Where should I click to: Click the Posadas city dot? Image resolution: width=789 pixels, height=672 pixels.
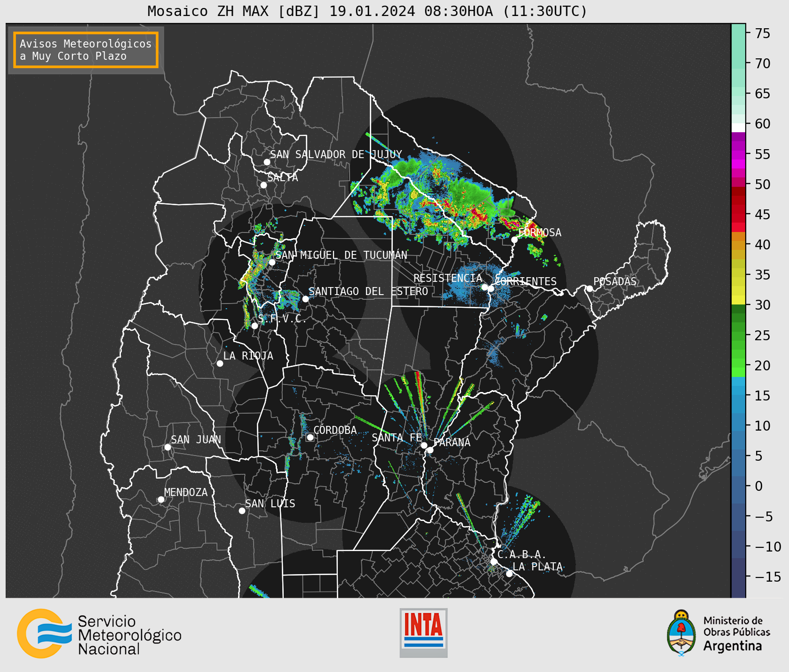tap(590, 288)
